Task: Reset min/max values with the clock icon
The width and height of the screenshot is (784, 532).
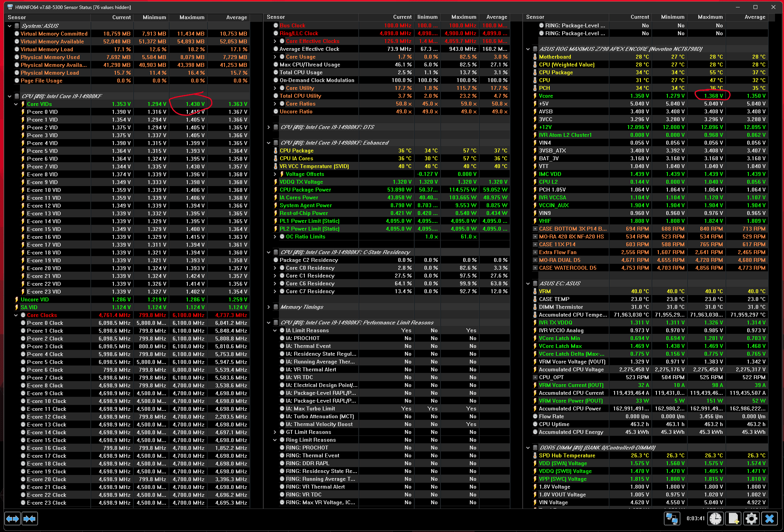Action: (716, 519)
